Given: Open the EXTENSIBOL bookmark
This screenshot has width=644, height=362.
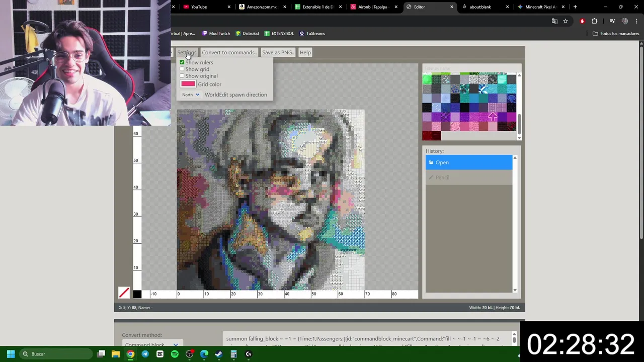Looking at the screenshot, I should click(x=279, y=33).
